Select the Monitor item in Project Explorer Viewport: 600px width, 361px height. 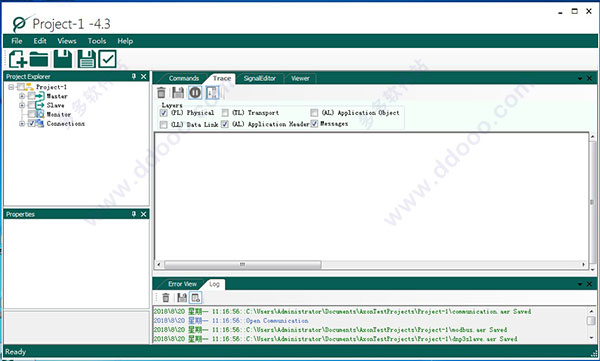pyautogui.click(x=59, y=114)
